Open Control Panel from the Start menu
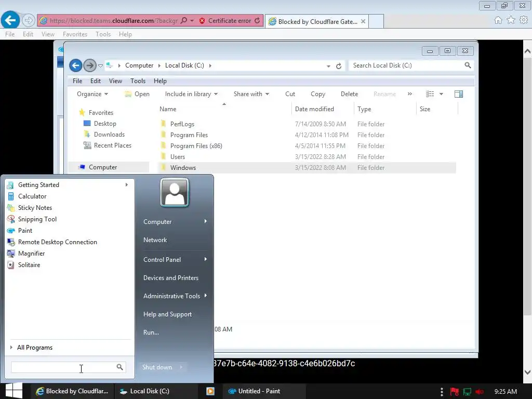Screen dimensions: 532x399 (x=162, y=260)
